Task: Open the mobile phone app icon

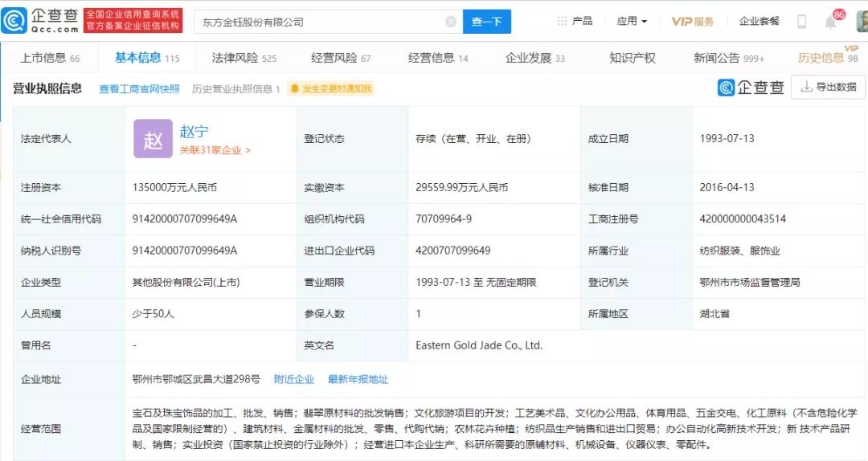Action: point(801,22)
